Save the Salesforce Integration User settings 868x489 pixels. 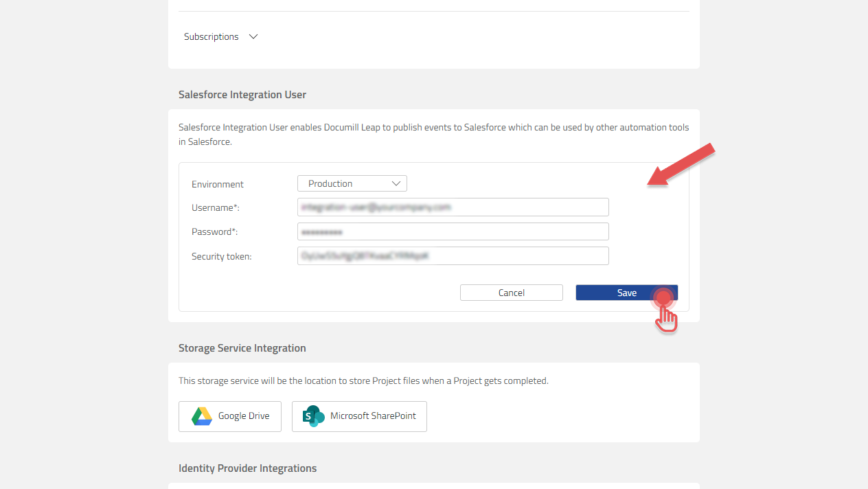pyautogui.click(x=626, y=292)
